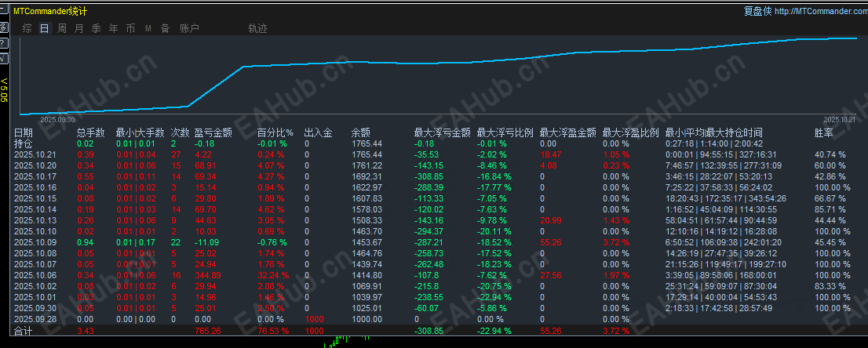
Task: Switch to the 账户 account tab
Action: [x=189, y=29]
